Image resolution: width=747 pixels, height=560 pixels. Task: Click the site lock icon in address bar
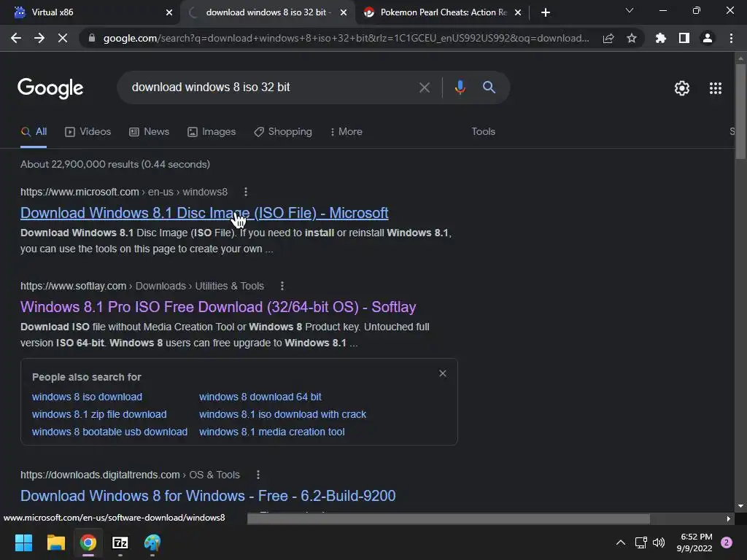(x=92, y=38)
